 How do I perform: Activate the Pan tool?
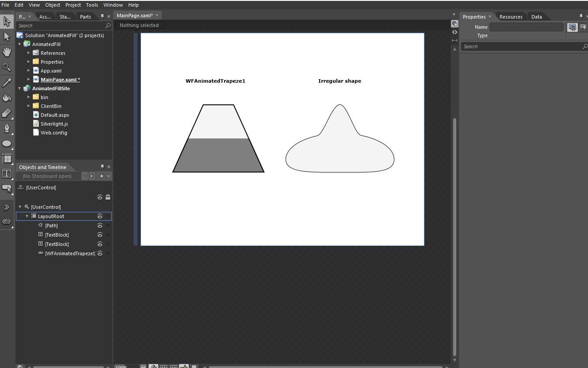pyautogui.click(x=7, y=52)
